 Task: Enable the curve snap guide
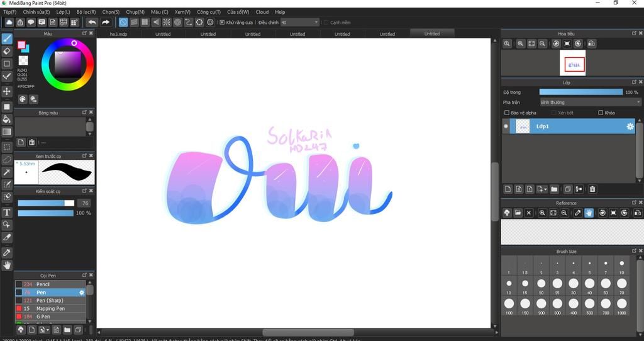[189, 22]
